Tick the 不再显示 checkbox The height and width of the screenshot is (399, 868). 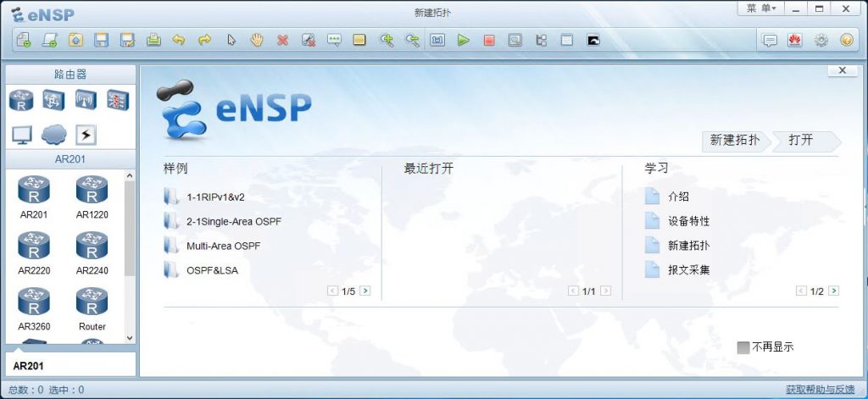tap(743, 347)
